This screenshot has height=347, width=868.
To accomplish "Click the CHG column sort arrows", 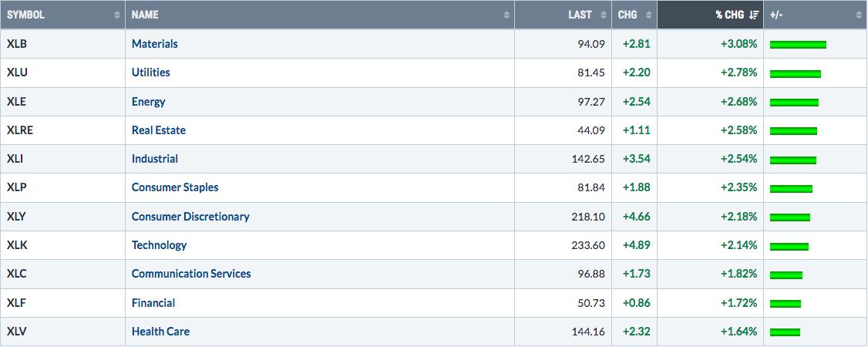I will pos(649,15).
